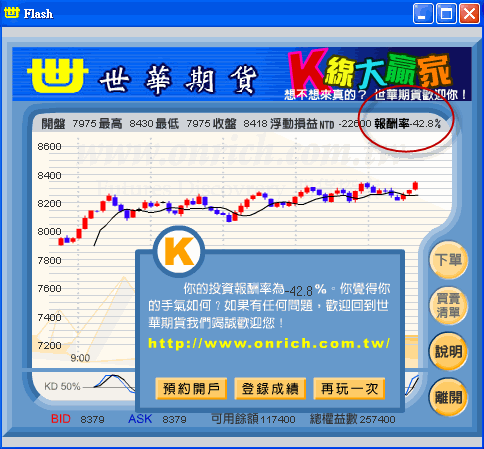Select 再玩一次 to play again
Screen dimensions: 484x449
[x=349, y=389]
